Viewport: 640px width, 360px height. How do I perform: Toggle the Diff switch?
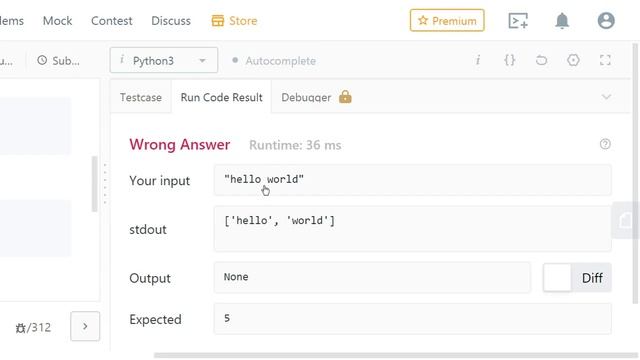(577, 278)
